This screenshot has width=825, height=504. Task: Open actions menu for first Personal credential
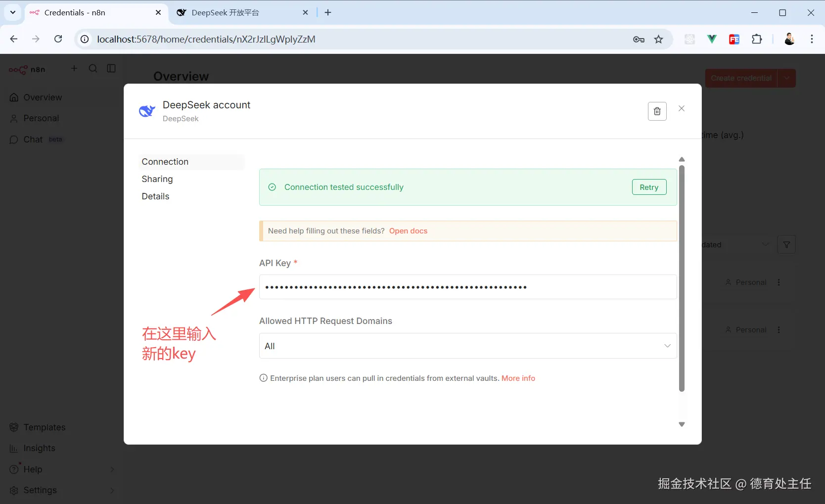tap(779, 282)
